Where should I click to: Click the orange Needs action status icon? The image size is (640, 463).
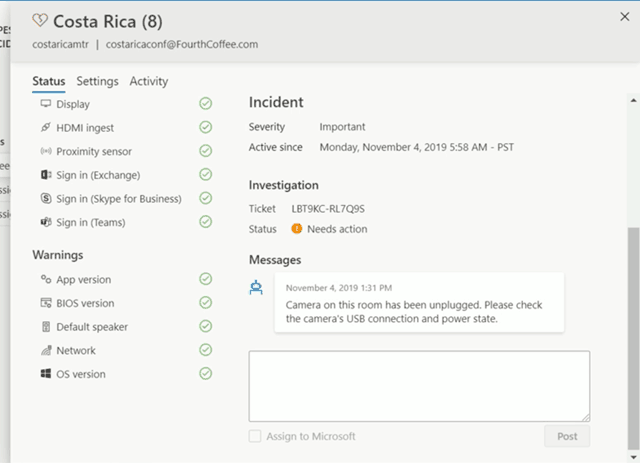click(297, 229)
